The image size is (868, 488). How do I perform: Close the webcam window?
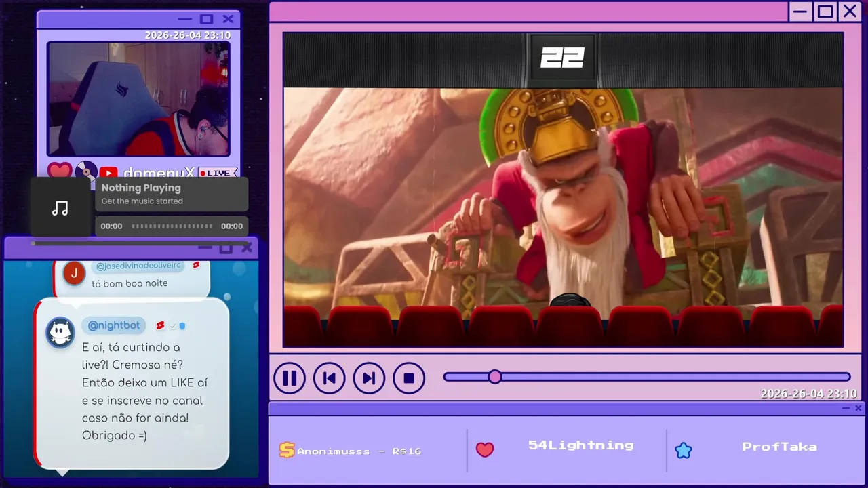229,20
